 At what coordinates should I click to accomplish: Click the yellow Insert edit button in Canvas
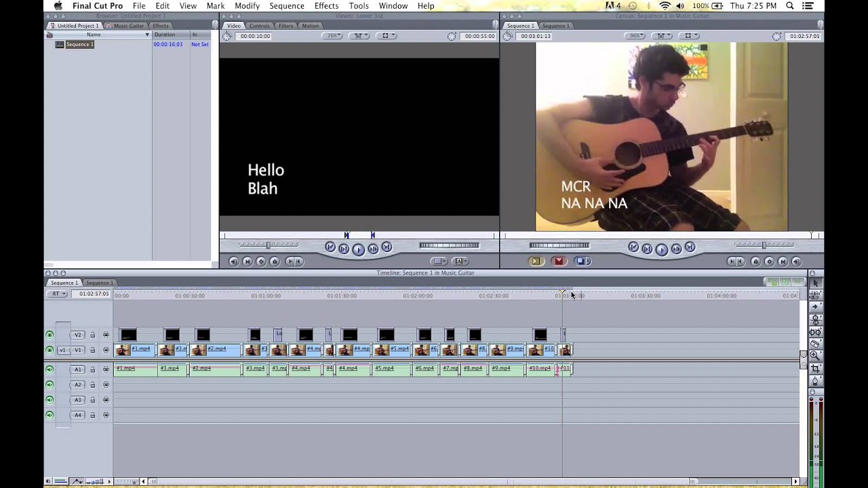tap(536, 261)
